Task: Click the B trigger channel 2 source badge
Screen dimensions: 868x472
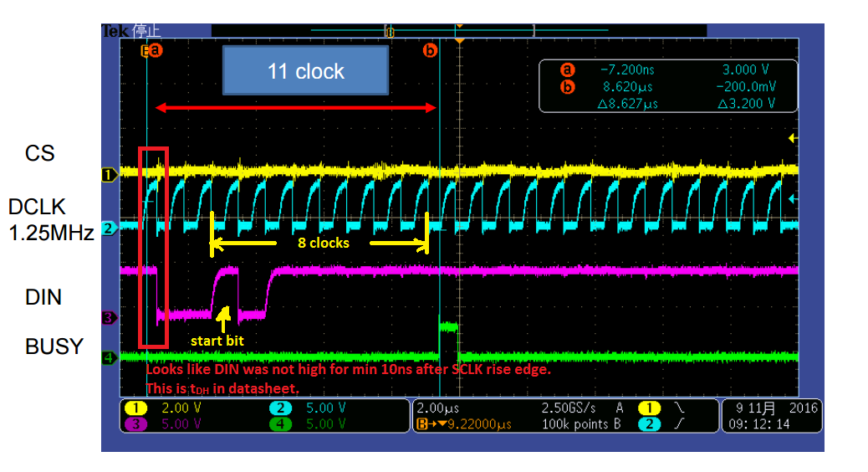Action: (x=649, y=424)
